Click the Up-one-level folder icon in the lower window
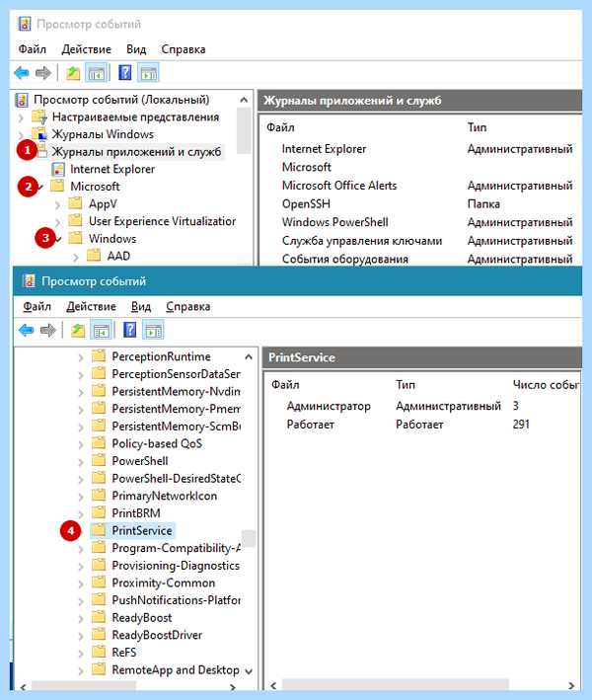 [x=78, y=331]
